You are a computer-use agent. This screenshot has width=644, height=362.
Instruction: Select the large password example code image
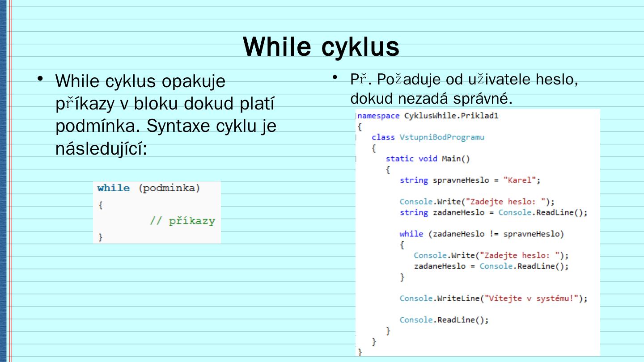[x=478, y=233]
